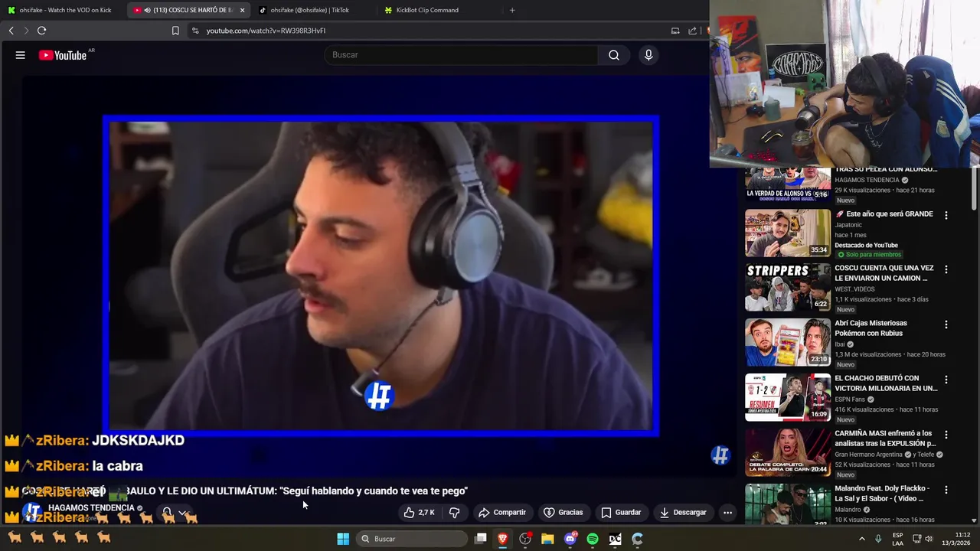Click the main video player to pause
Image resolution: width=980 pixels, height=551 pixels.
381,275
